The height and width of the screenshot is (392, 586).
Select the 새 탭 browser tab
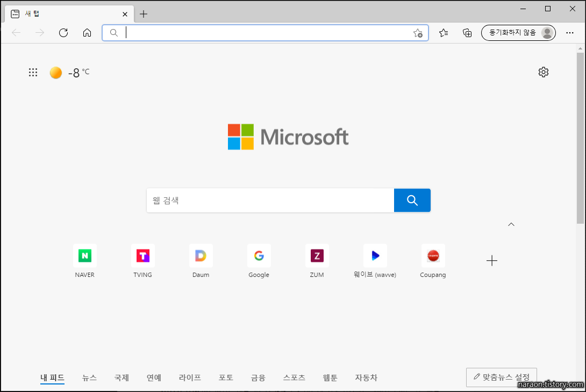[69, 14]
